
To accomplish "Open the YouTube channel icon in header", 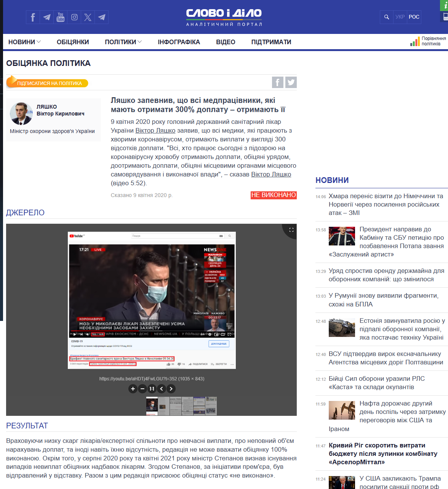I will tap(60, 17).
